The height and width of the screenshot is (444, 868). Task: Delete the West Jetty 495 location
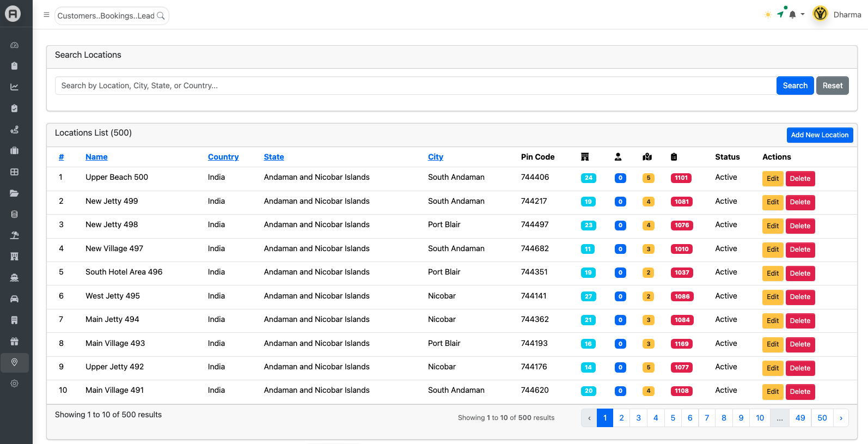pos(800,297)
